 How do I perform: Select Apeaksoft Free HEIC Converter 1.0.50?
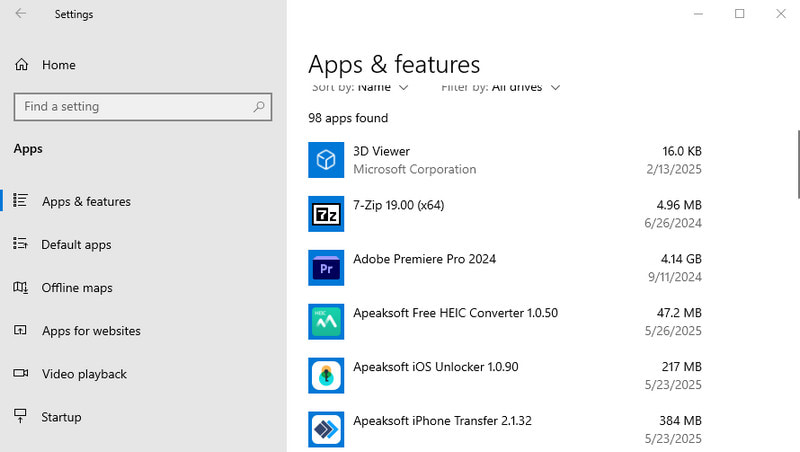(456, 313)
